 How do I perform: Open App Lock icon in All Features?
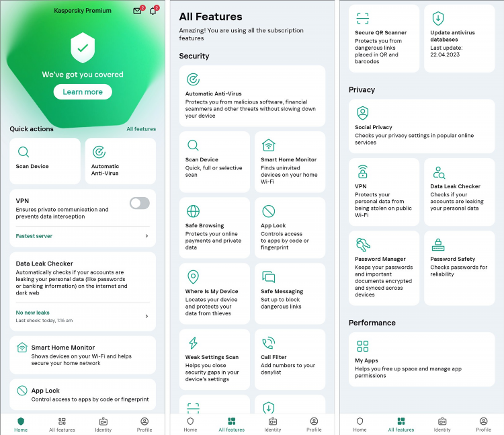(268, 211)
